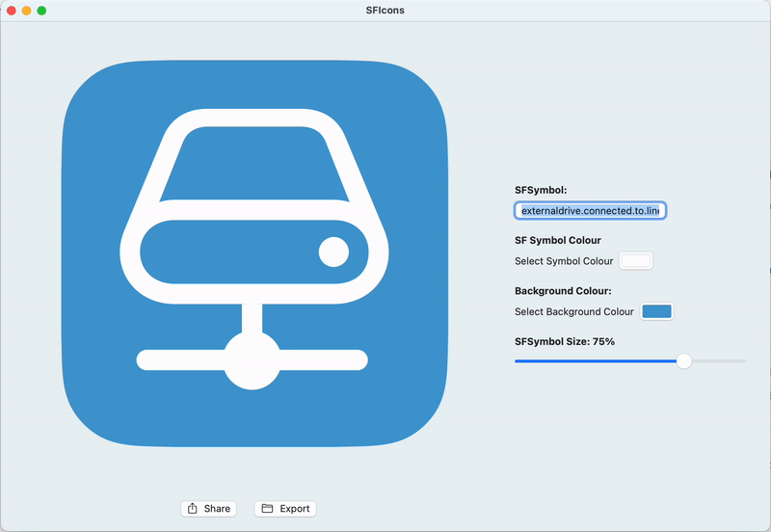This screenshot has width=771, height=532.
Task: Click the unfilled end of size slider track
Action: coord(723,361)
